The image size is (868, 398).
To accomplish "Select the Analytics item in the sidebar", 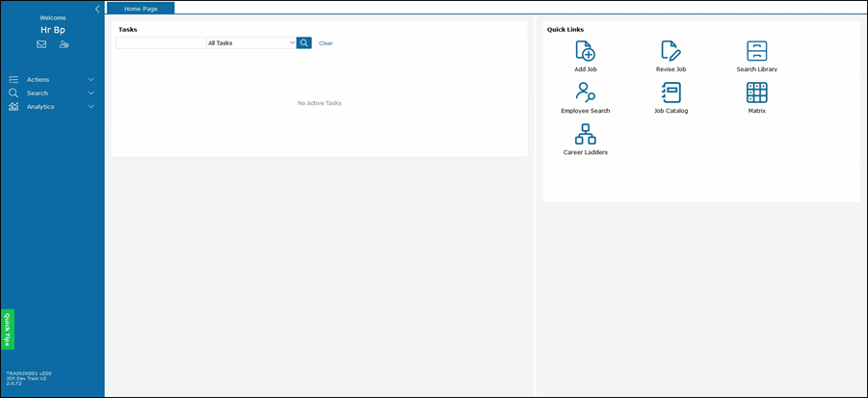I will coord(40,107).
